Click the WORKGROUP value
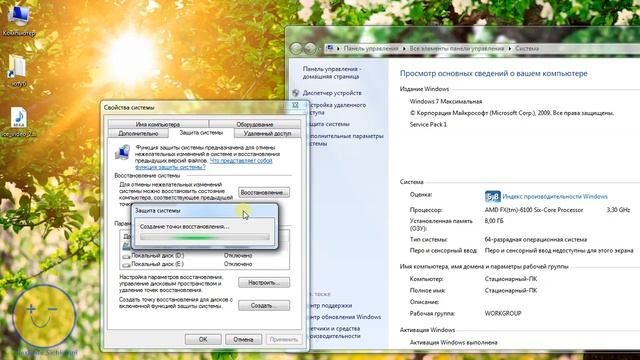The width and height of the screenshot is (640, 360). [503, 313]
